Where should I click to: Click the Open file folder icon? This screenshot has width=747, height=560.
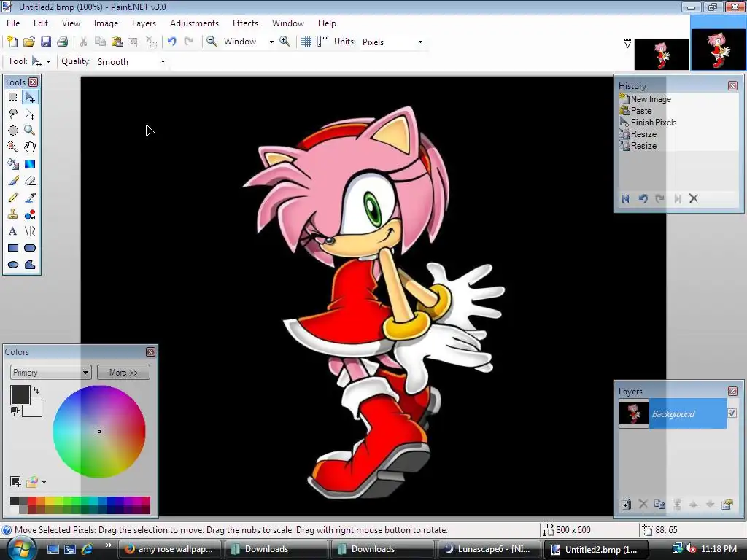[29, 42]
